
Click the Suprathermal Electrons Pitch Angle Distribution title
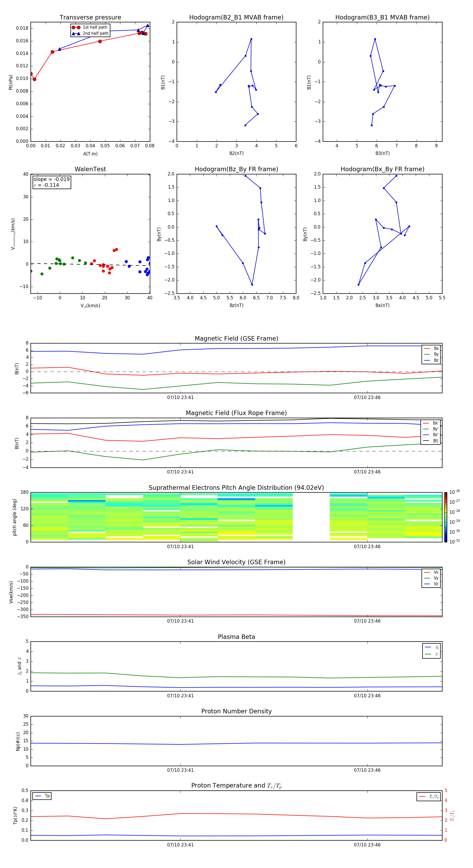point(236,488)
